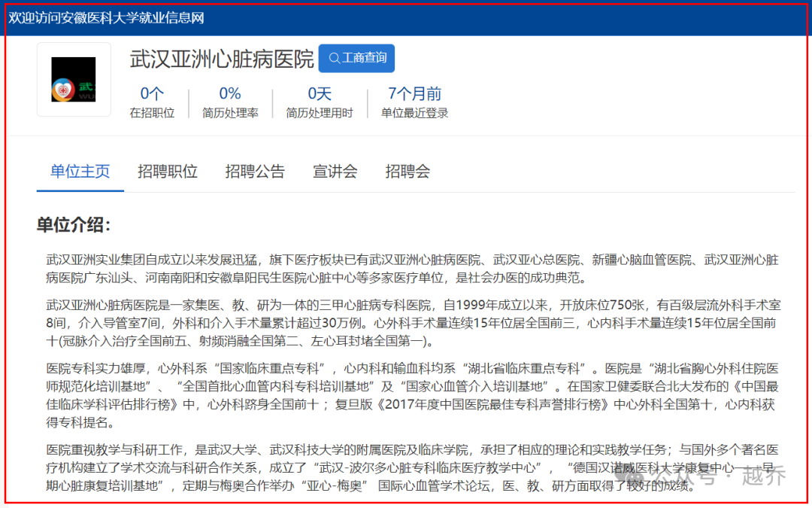
Task: Click paragraph starting 武汉亚洲心脏病医院是一家集医
Action: 414,323
